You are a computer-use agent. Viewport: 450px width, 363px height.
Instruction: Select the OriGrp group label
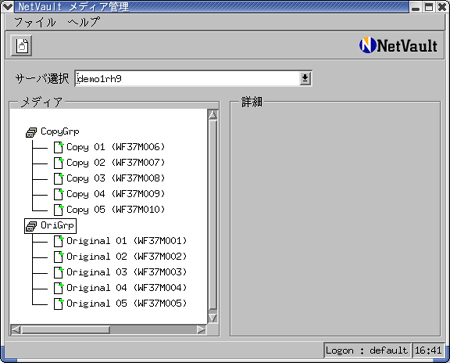57,226
